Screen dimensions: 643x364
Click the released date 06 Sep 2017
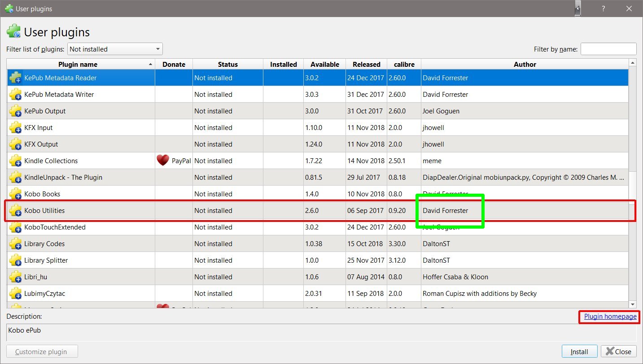[x=366, y=210]
